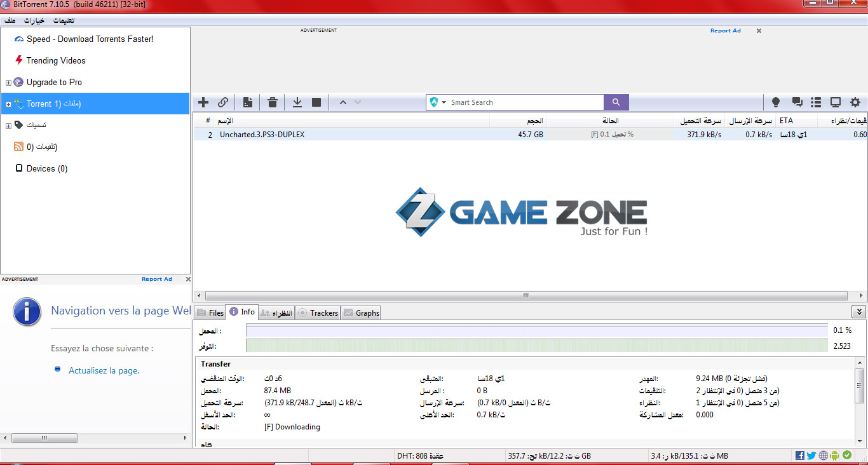Click the lightbulb icon in the toolbar
The image size is (868, 465).
(x=776, y=102)
